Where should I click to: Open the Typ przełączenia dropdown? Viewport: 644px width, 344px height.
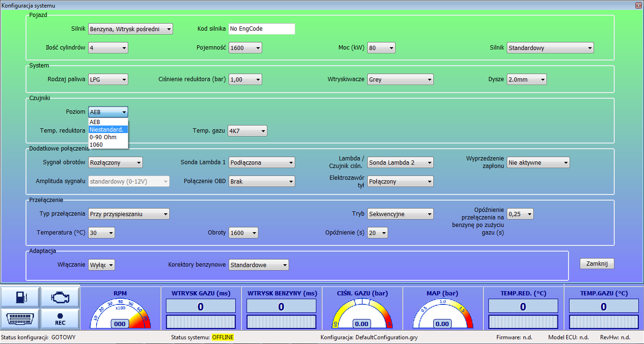coord(129,214)
